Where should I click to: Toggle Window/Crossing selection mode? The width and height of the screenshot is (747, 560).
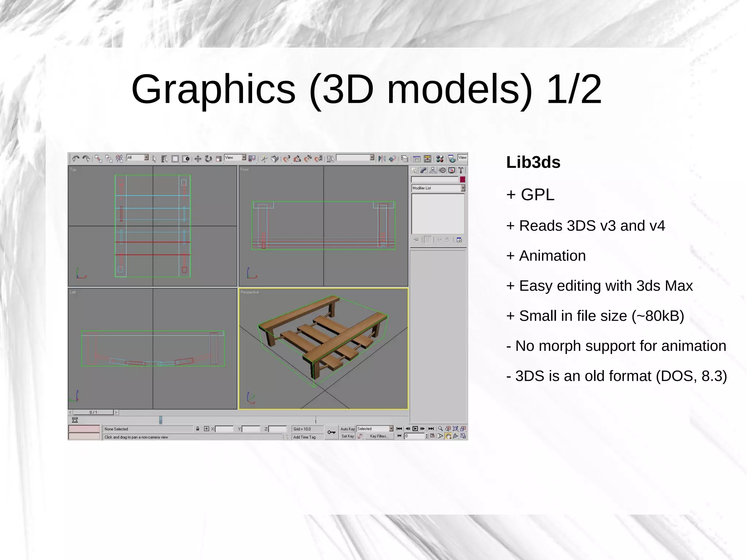[186, 159]
